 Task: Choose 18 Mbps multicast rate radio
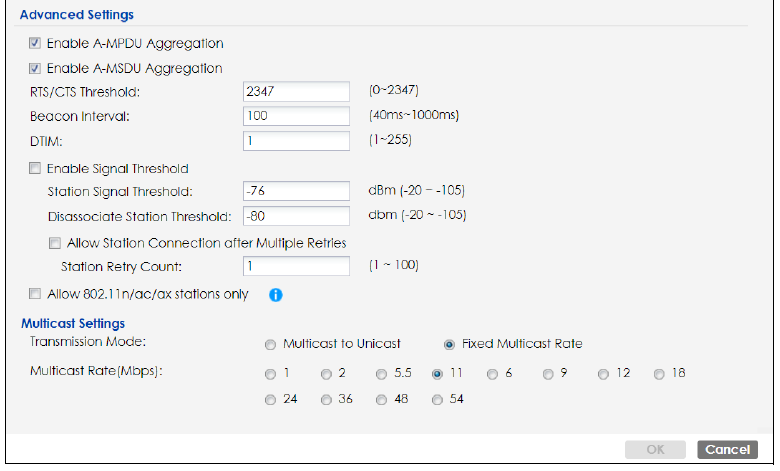click(x=659, y=375)
